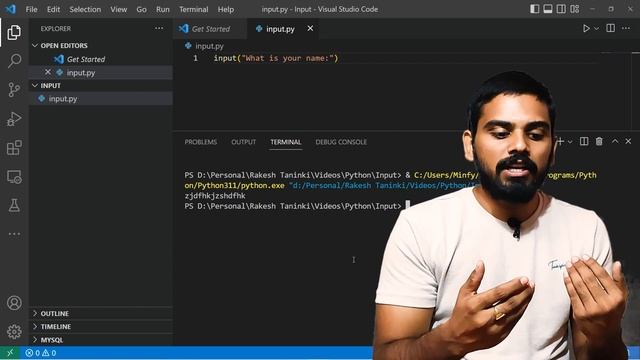Collapse the Open Editors section

(101, 45)
